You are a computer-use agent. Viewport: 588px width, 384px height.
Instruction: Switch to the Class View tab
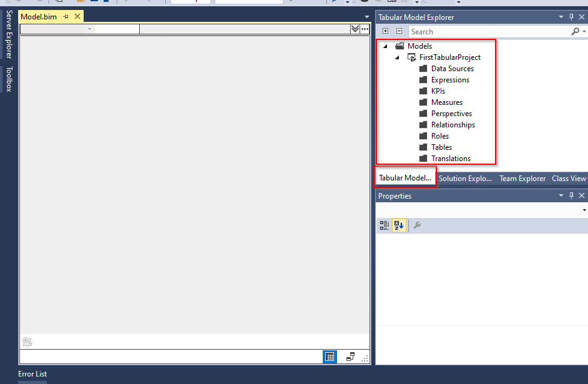[x=569, y=179]
